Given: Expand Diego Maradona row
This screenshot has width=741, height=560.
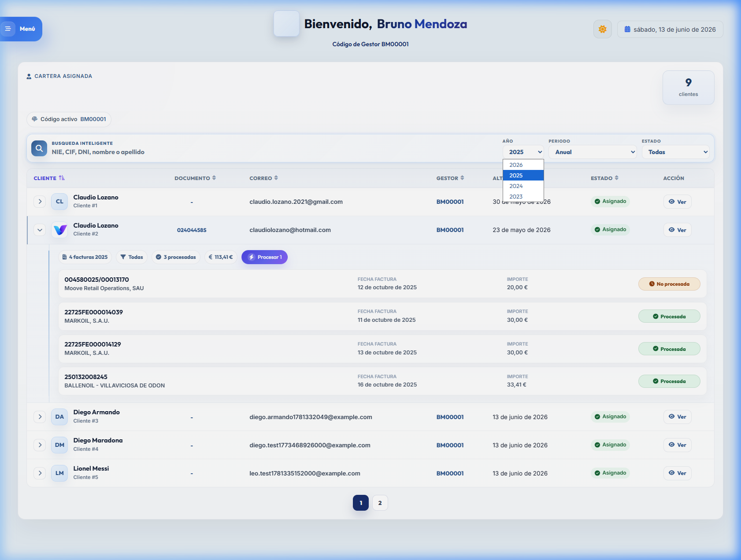Looking at the screenshot, I should pyautogui.click(x=40, y=445).
